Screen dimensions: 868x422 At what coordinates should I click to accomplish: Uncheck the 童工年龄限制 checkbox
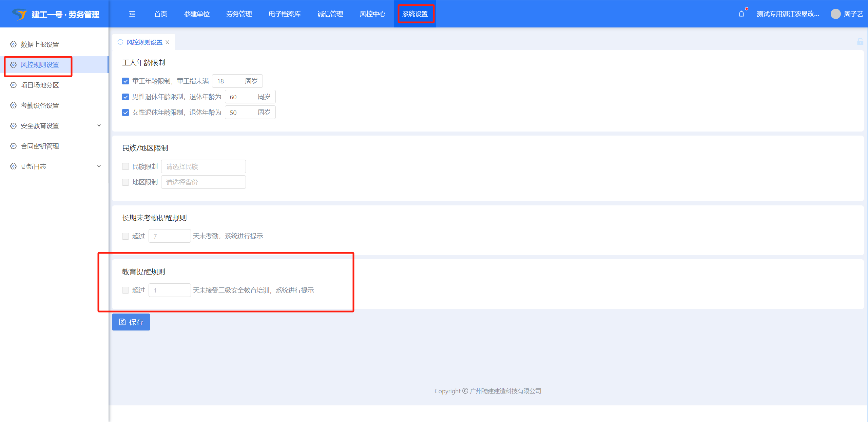click(x=126, y=81)
